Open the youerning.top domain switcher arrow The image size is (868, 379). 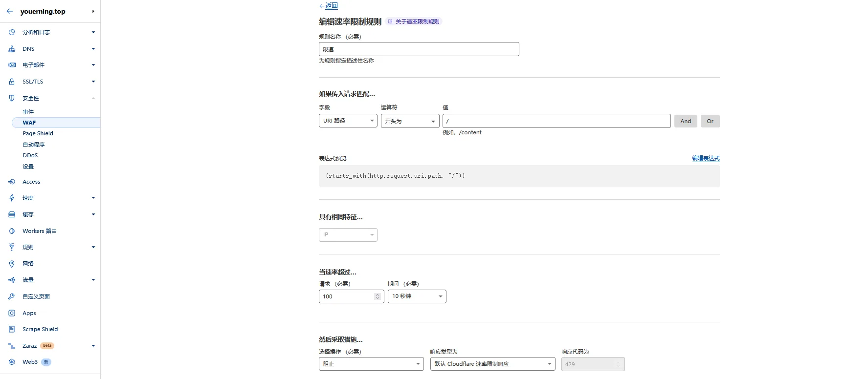(x=93, y=11)
